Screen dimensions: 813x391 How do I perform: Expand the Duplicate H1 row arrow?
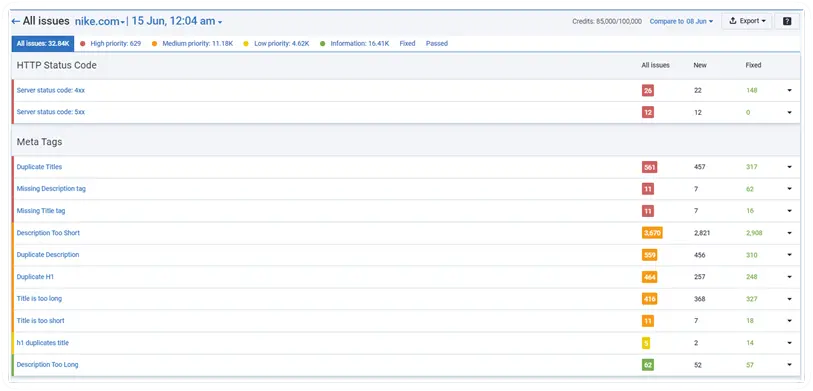(x=789, y=277)
